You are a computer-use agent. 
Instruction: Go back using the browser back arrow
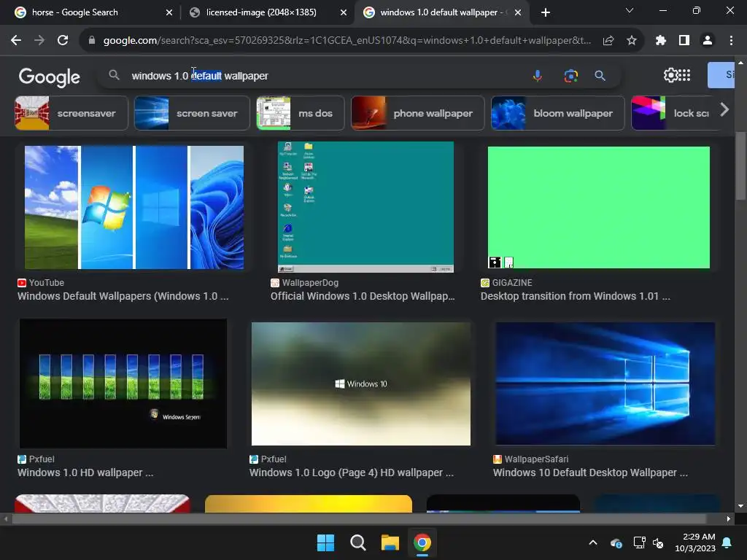pos(16,41)
